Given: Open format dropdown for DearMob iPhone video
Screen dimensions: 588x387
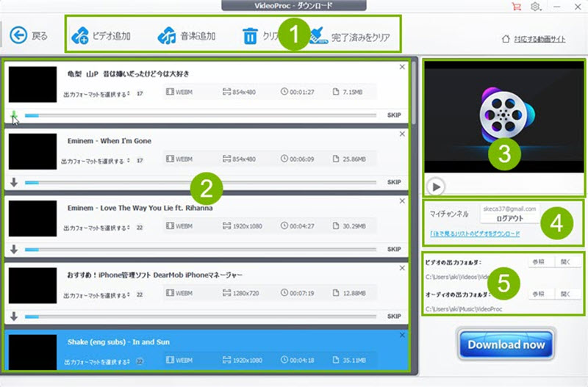Looking at the screenshot, I should 96,294.
